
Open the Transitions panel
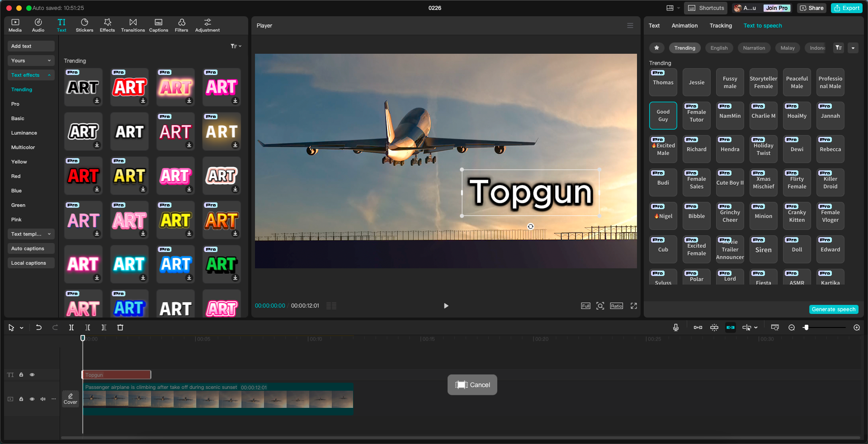pyautogui.click(x=133, y=25)
